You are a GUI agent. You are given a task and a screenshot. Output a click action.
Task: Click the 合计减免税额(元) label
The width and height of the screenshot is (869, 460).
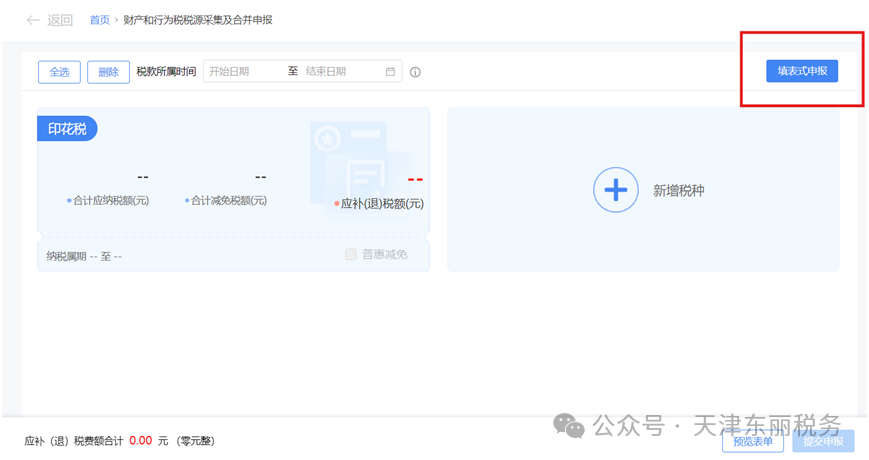(x=228, y=201)
